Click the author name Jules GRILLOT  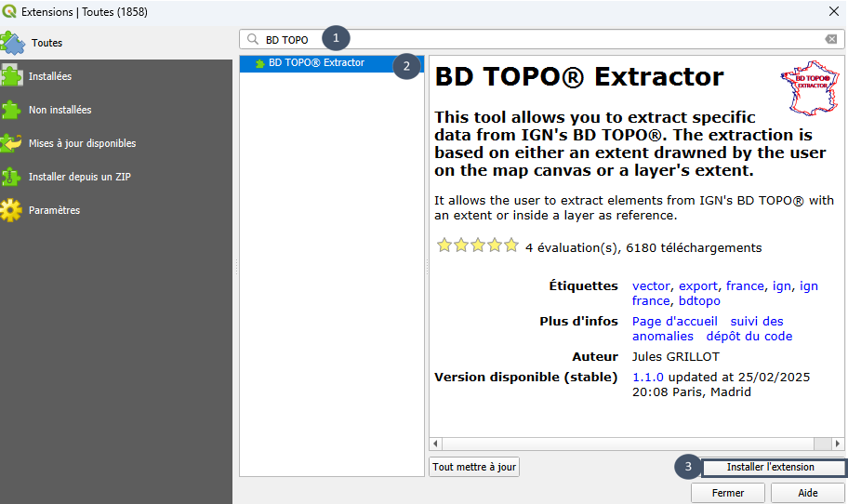click(x=675, y=357)
